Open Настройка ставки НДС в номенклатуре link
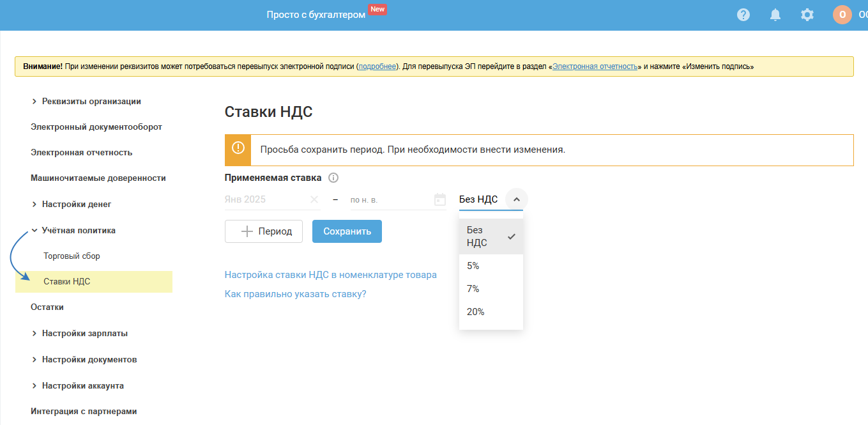Screen dimensions: 868x425 click(x=331, y=275)
